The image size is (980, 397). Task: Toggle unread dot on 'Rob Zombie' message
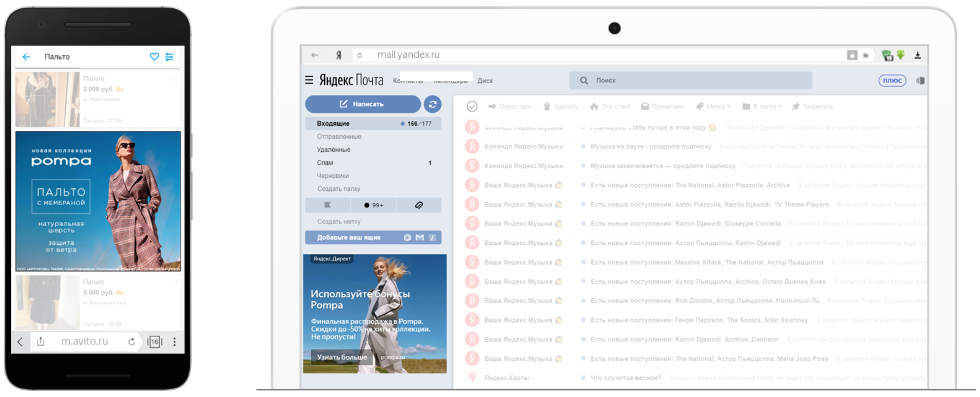pos(583,301)
